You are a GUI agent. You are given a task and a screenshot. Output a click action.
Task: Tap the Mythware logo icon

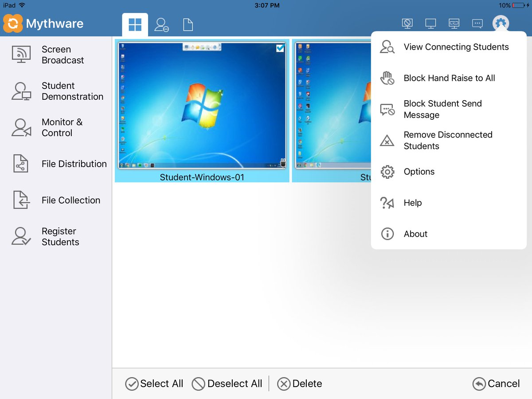point(13,23)
